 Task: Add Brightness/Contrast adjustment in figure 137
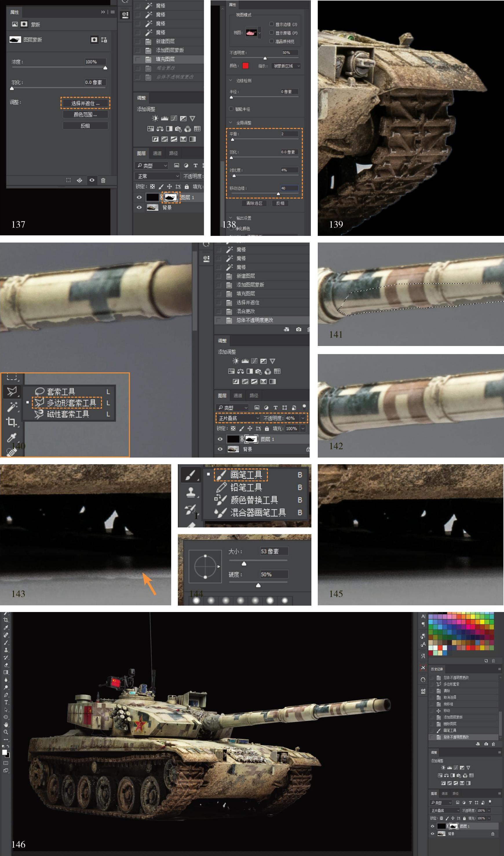(x=155, y=118)
